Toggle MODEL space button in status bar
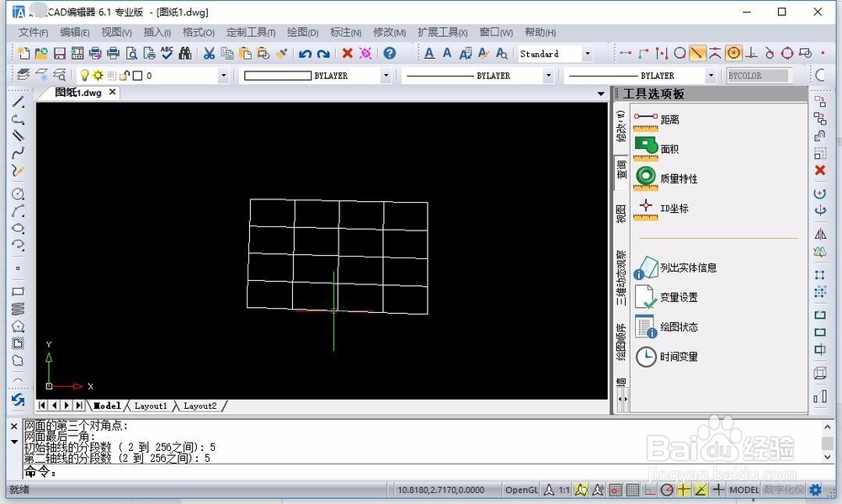Screen dimensions: 842x504 [744, 490]
